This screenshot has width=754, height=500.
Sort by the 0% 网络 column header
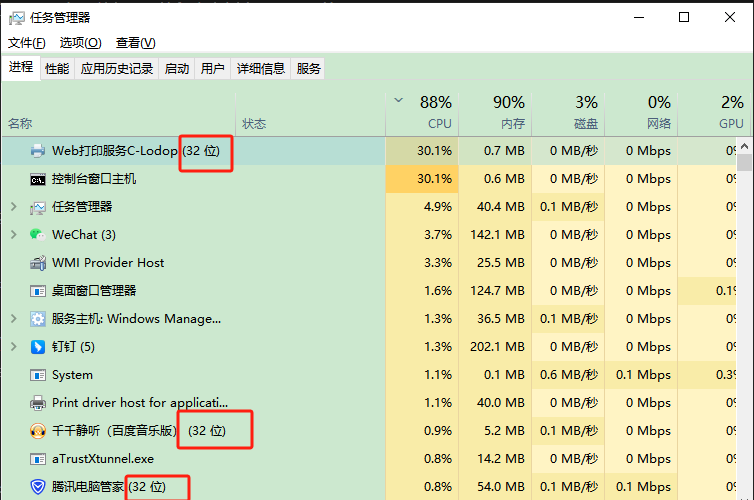tap(641, 114)
